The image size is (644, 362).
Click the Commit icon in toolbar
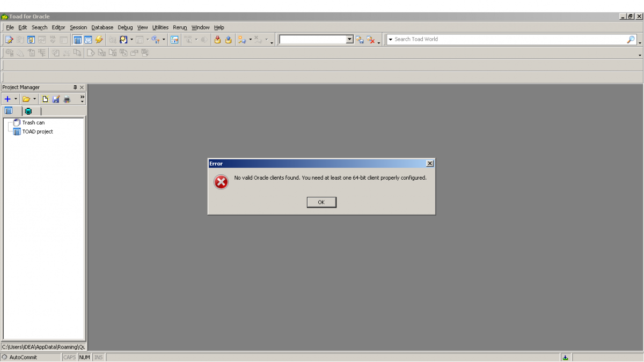[217, 40]
